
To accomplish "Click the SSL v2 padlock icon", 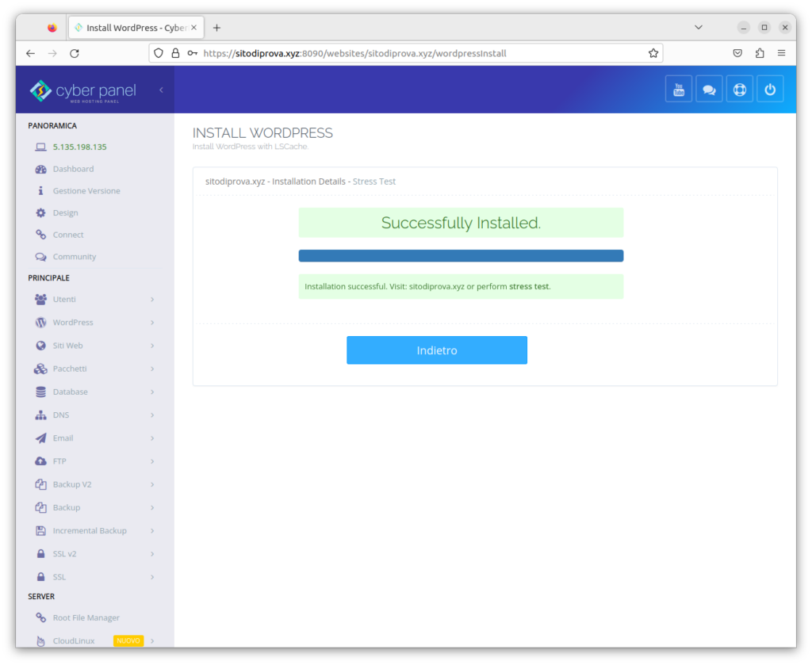I will pos(41,554).
